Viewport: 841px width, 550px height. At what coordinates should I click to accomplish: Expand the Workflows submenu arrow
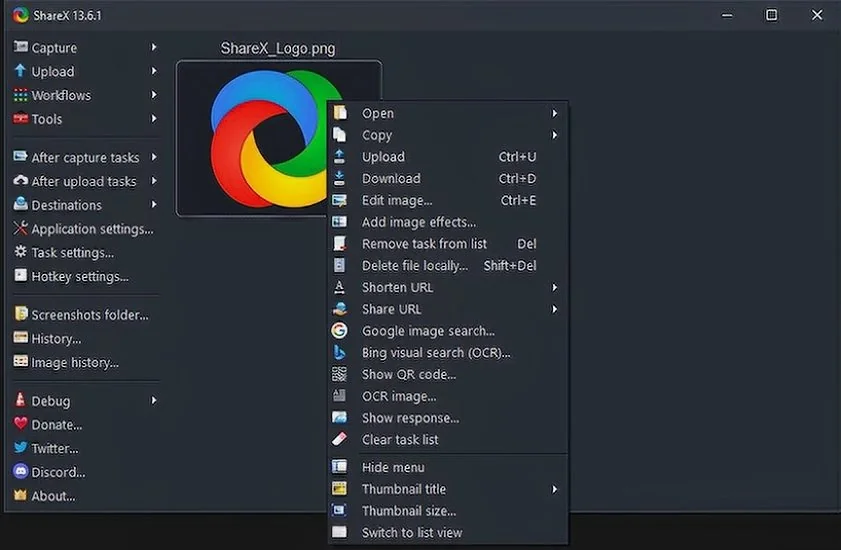coord(154,94)
